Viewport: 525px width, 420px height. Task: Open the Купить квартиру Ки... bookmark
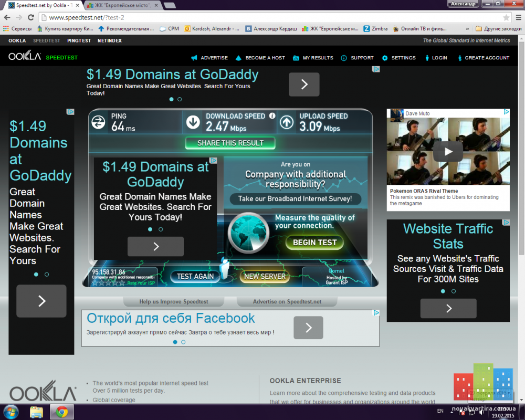point(65,29)
